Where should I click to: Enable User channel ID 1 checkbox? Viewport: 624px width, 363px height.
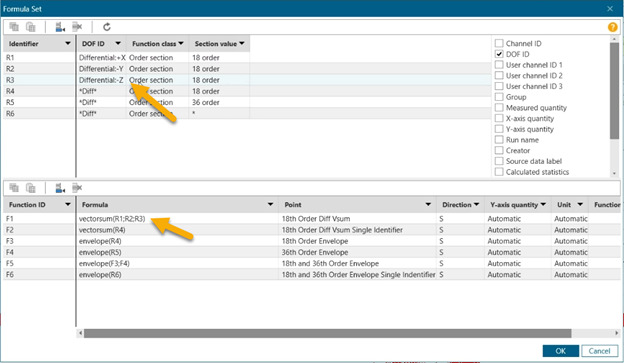(499, 64)
